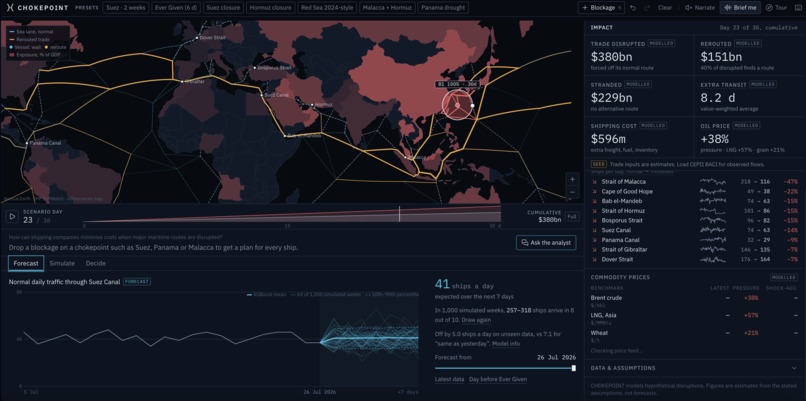Click the 8.2 d Extra Transit value
This screenshot has height=401, width=806.
pyautogui.click(x=717, y=98)
